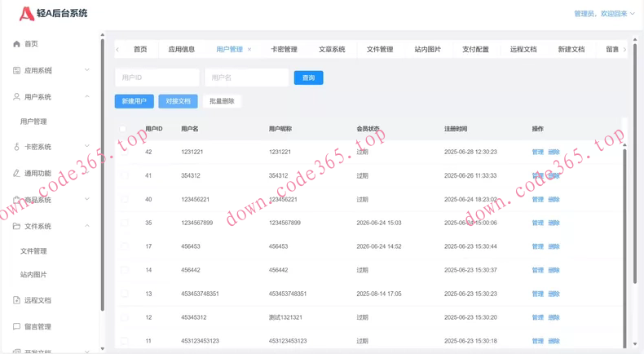
Task: Check the row for user ID 41
Action: (x=125, y=175)
